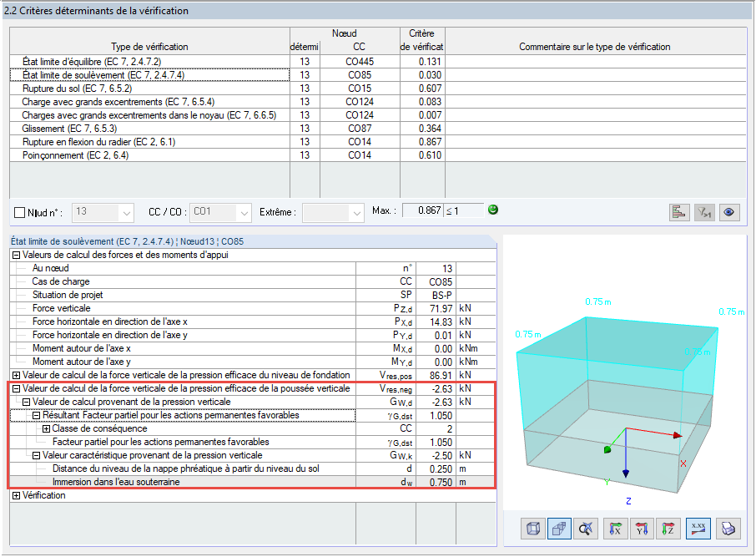Select Force horizontale en direction de l'axe y
Screen dimensions: 756x557
pyautogui.click(x=253, y=335)
